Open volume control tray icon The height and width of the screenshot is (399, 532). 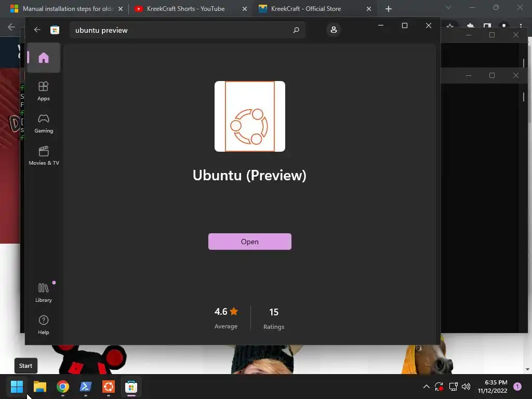pos(466,387)
